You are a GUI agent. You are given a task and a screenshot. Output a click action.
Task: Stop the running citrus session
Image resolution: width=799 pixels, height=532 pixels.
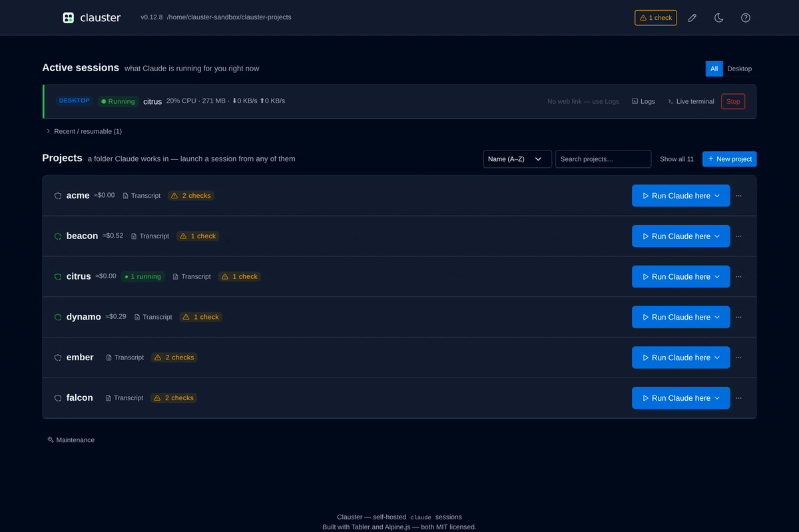[733, 101]
